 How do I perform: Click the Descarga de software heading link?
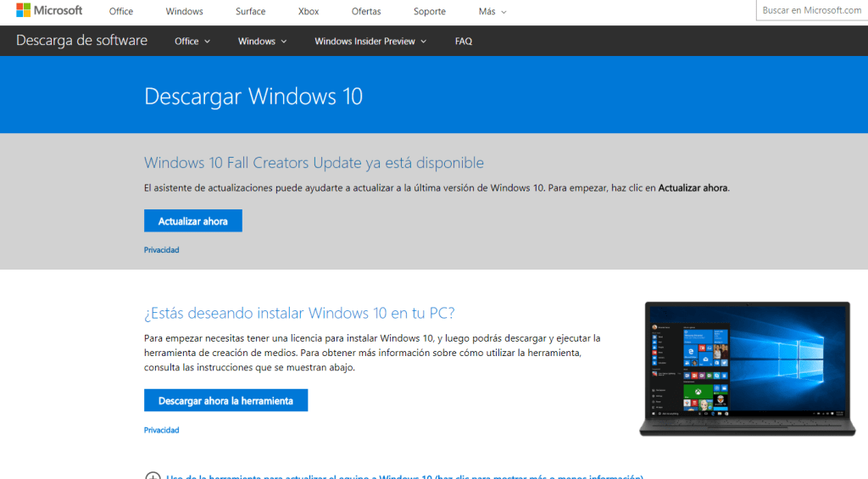click(81, 41)
